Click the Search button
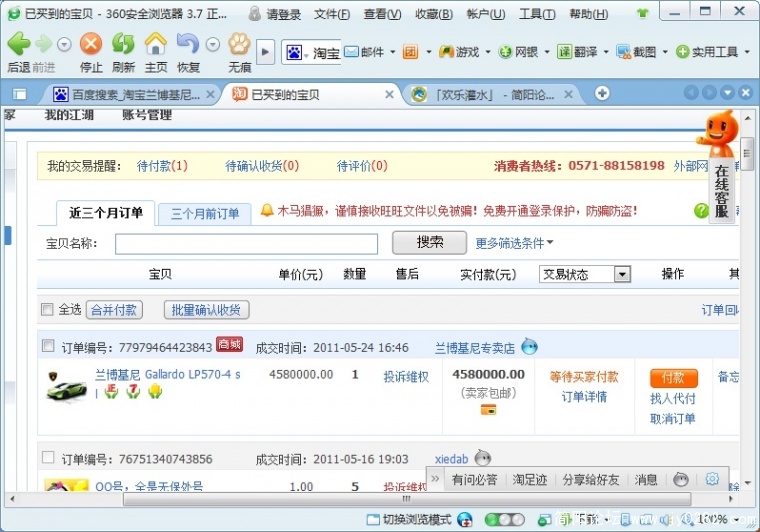The height and width of the screenshot is (532, 760). pos(429,242)
